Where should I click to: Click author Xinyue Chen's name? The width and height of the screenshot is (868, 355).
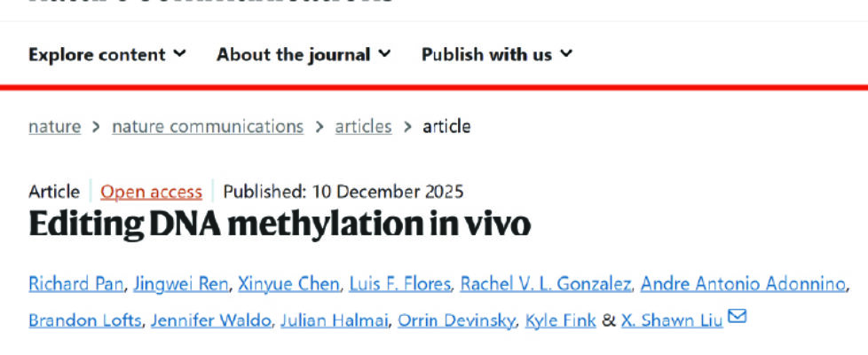tap(288, 284)
